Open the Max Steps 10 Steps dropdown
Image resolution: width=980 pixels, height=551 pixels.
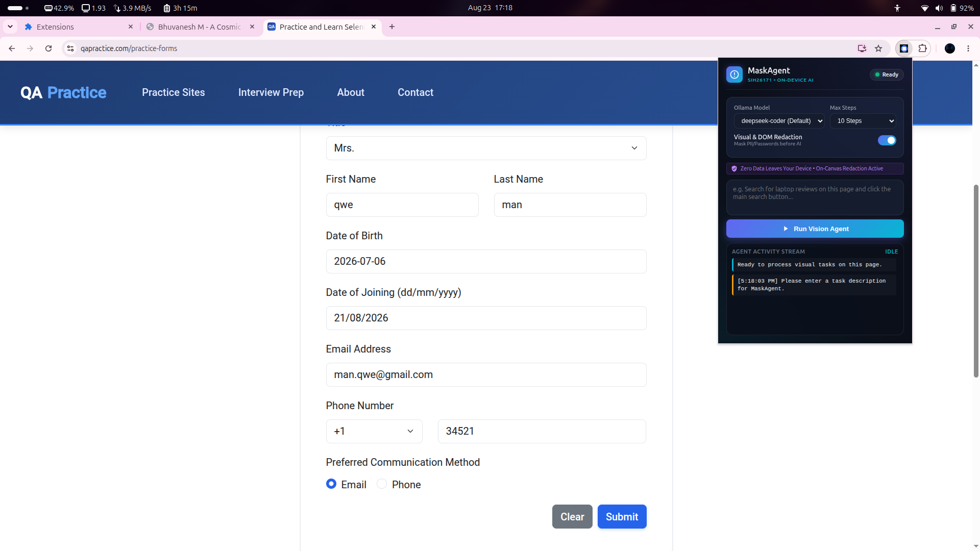coord(863,121)
